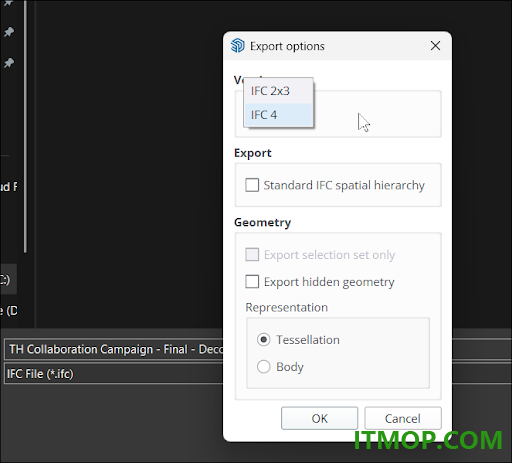Choose IFC 4 version option
The image size is (512, 463).
(278, 115)
